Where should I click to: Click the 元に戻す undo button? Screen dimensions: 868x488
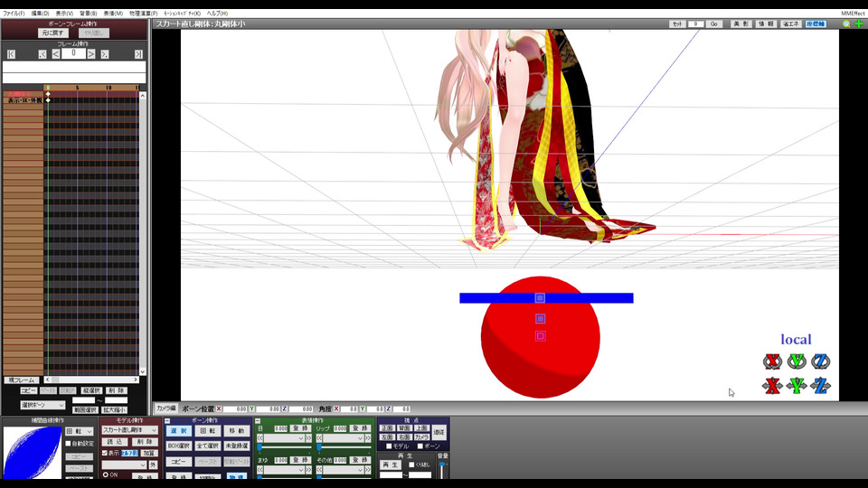(x=53, y=33)
